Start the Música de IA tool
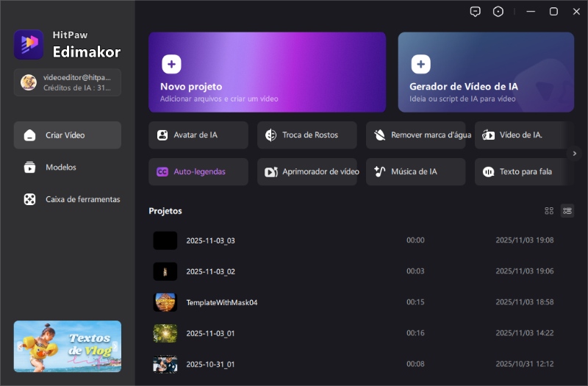The width and height of the screenshot is (588, 386). [415, 172]
